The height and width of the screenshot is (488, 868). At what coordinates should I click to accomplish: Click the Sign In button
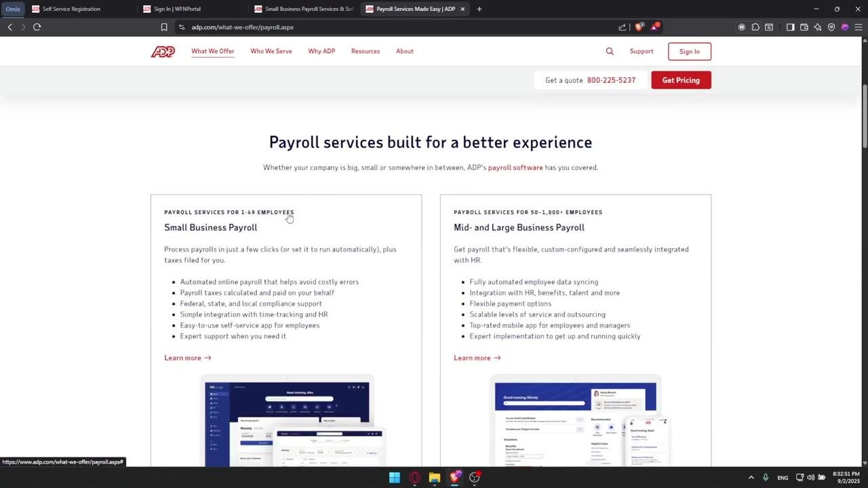tap(690, 52)
